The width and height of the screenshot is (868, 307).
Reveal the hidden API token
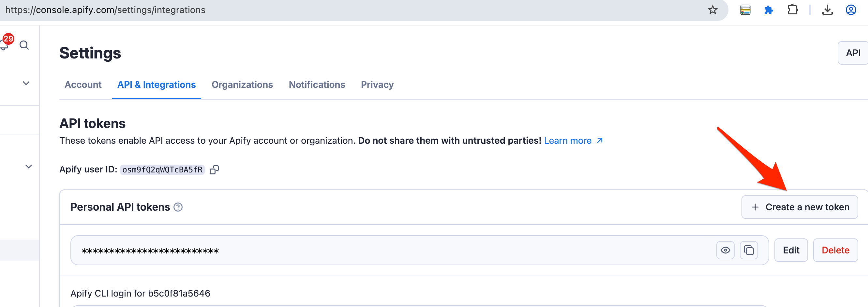pos(725,250)
